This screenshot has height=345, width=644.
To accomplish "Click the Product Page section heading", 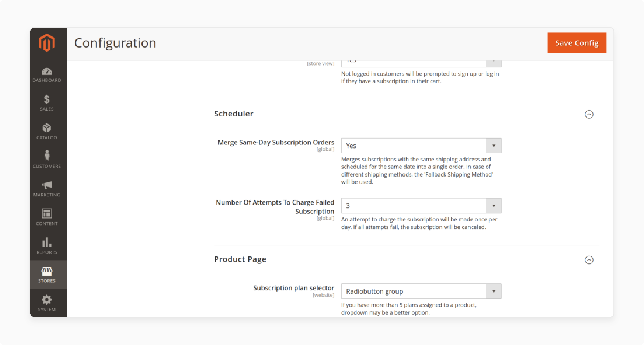I will tap(240, 259).
